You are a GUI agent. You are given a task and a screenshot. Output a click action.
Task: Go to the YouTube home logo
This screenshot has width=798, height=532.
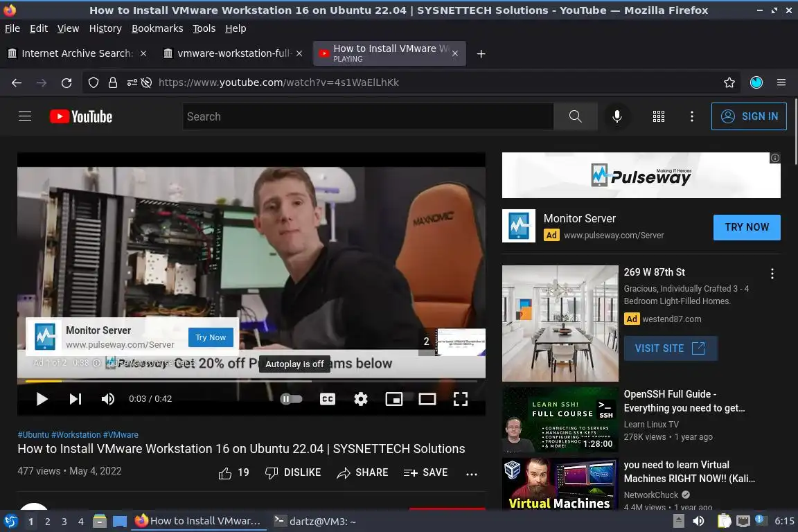tap(81, 116)
